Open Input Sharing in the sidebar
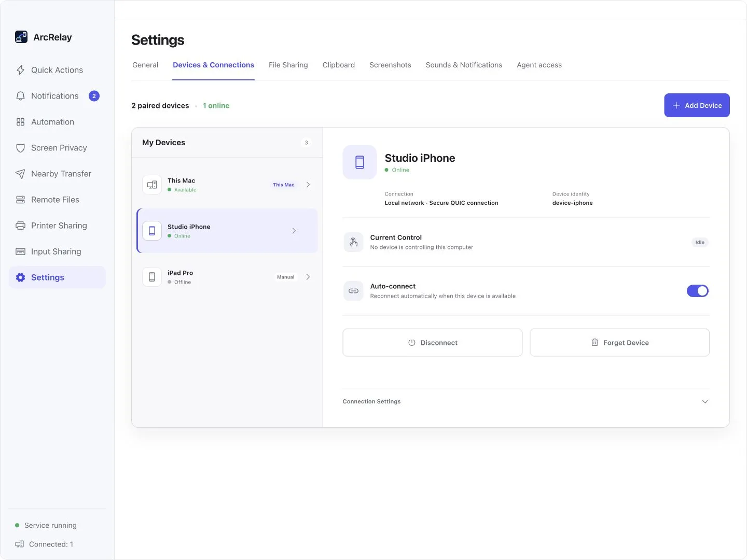The width and height of the screenshot is (747, 560). click(57, 251)
